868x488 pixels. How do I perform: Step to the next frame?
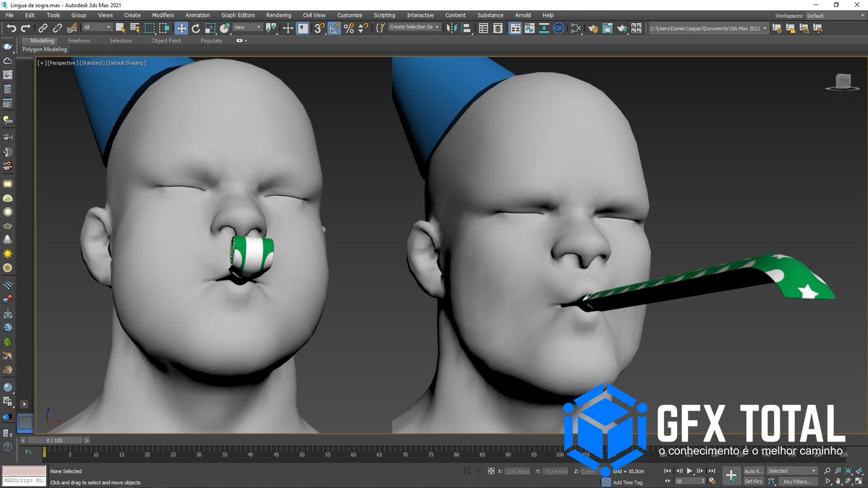[x=699, y=471]
